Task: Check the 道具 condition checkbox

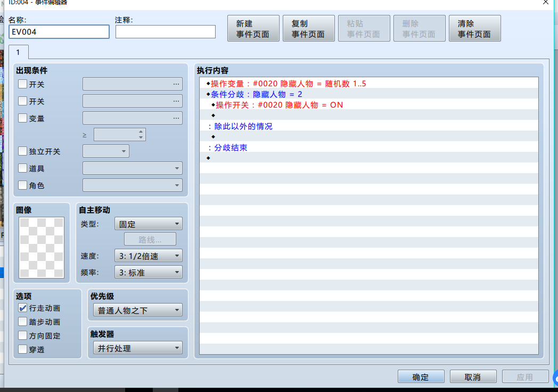Action: click(22, 168)
